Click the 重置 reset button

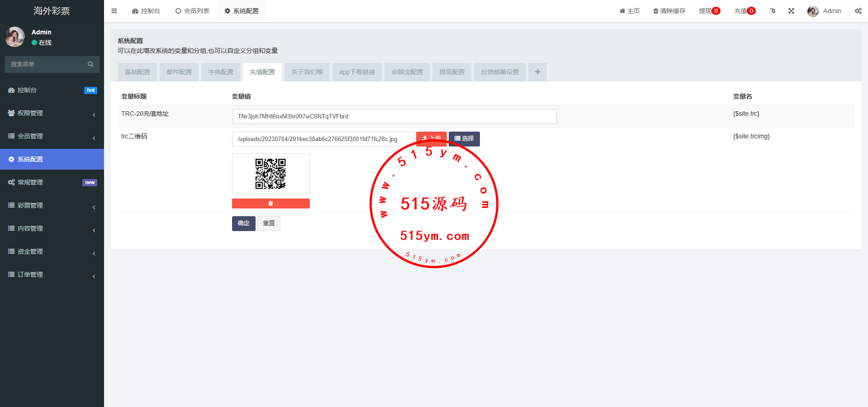click(269, 223)
